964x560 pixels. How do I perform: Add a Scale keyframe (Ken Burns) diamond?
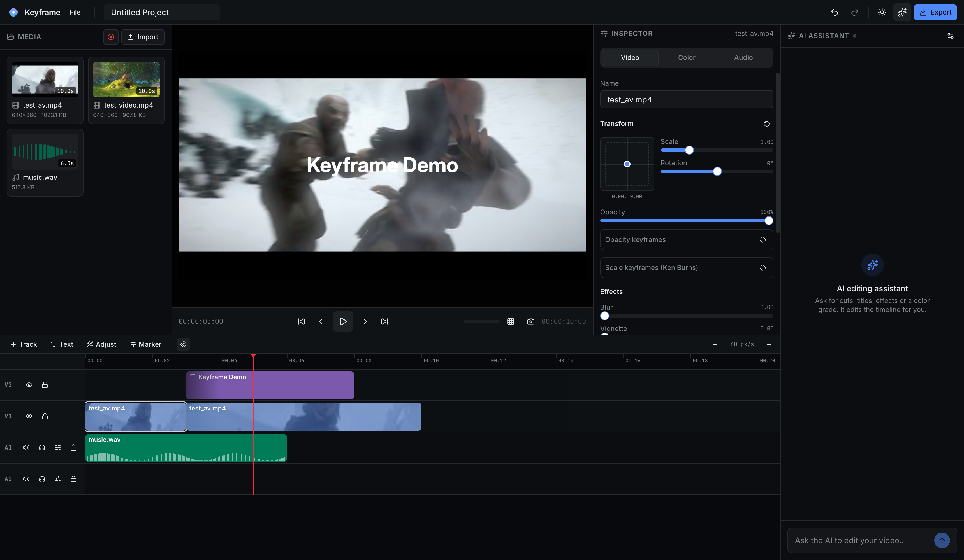[763, 268]
